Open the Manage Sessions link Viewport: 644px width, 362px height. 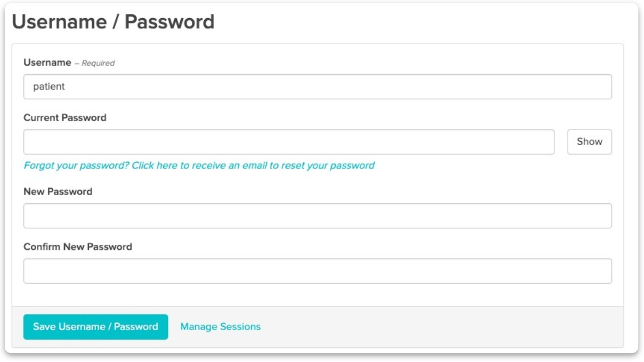point(220,327)
